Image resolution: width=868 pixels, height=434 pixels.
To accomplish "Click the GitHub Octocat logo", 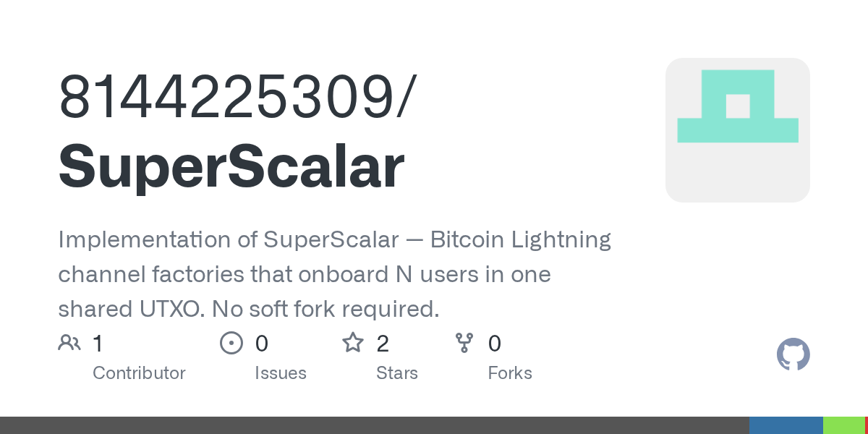I will click(793, 354).
